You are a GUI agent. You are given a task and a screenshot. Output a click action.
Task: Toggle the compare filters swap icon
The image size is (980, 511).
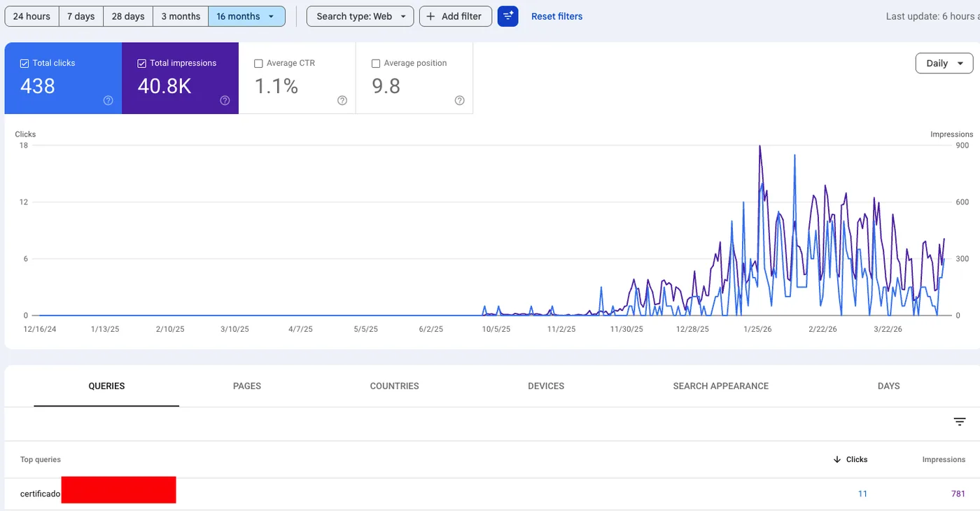(507, 15)
